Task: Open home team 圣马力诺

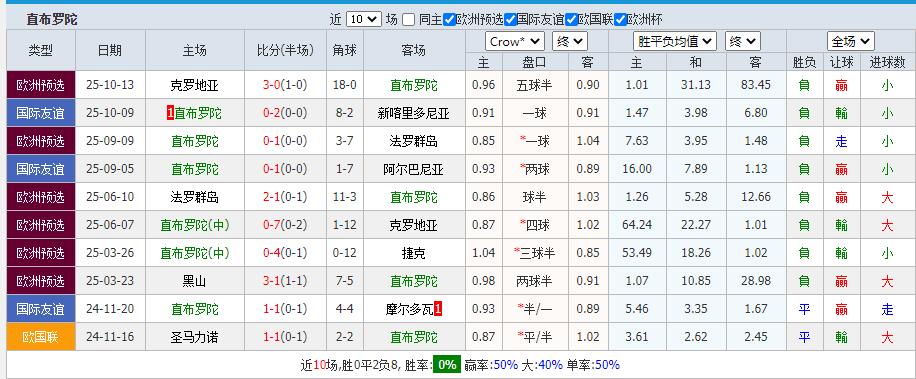Action: click(x=195, y=337)
